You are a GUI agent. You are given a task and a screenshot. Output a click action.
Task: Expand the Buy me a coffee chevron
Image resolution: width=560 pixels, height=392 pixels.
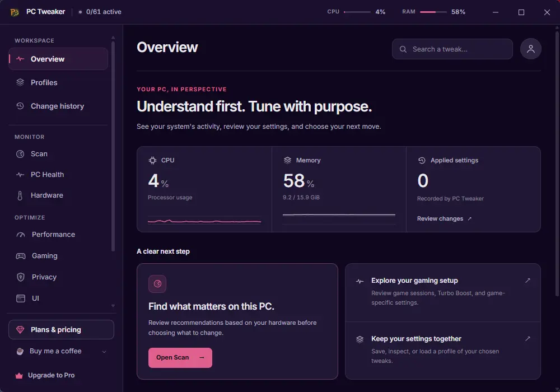tap(104, 352)
